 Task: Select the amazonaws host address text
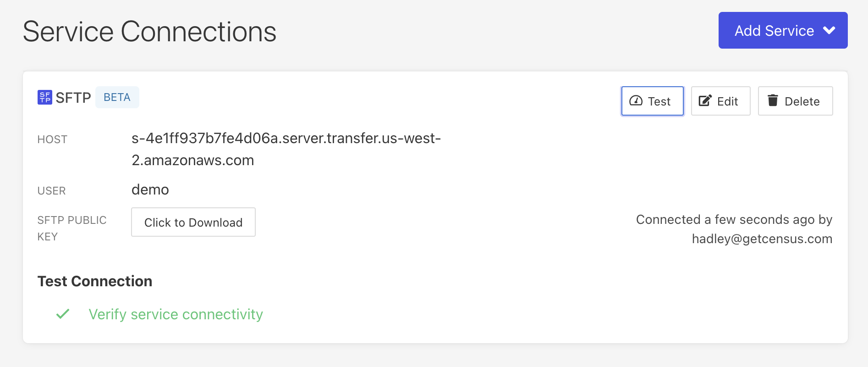coord(286,149)
